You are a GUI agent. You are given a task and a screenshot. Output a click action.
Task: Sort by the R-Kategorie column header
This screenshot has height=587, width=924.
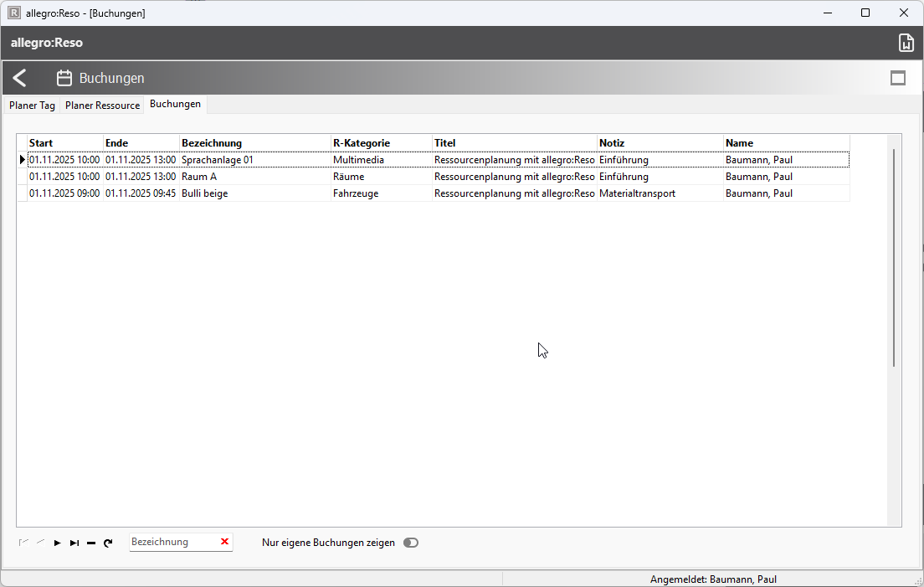click(x=381, y=143)
